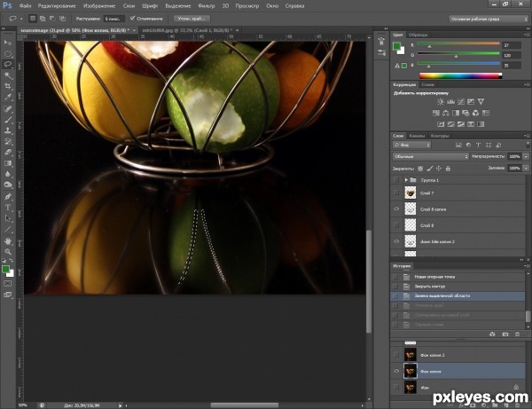
Task: Select the Gradient tool
Action: coord(7,163)
